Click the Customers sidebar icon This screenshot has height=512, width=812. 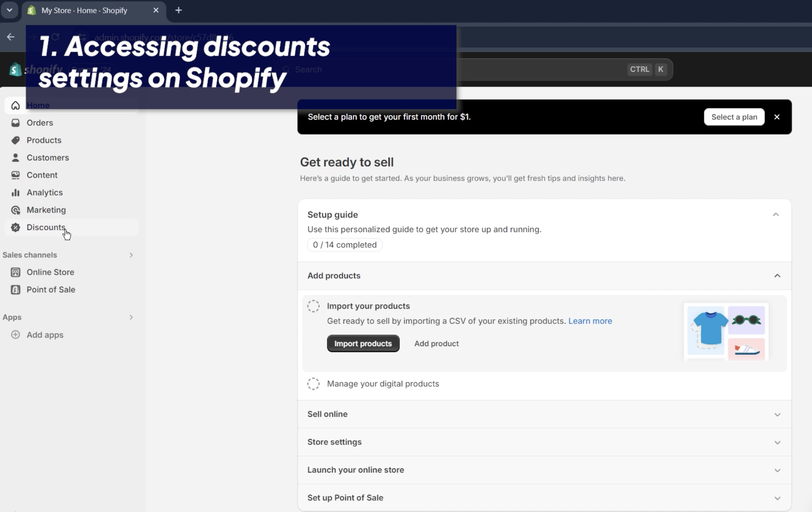(15, 158)
